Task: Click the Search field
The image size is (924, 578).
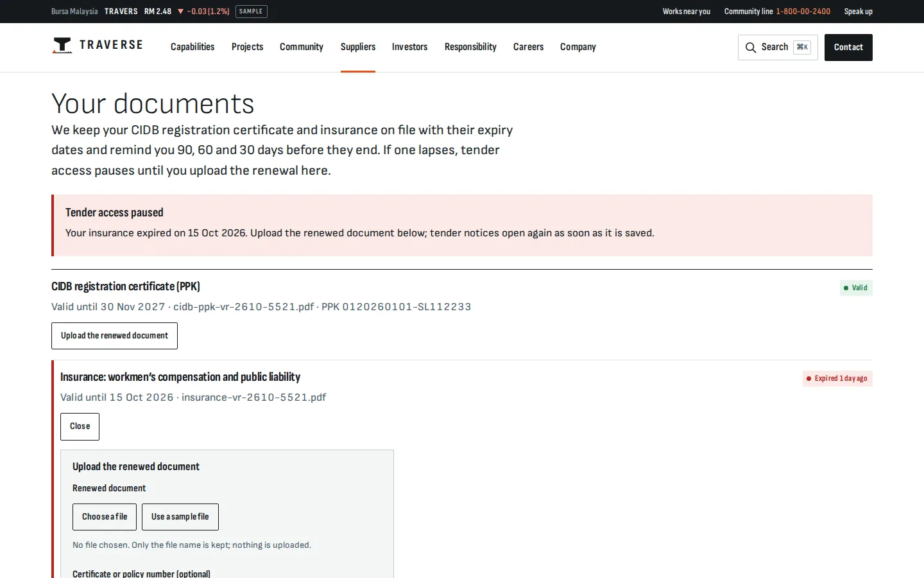Action: (x=778, y=48)
